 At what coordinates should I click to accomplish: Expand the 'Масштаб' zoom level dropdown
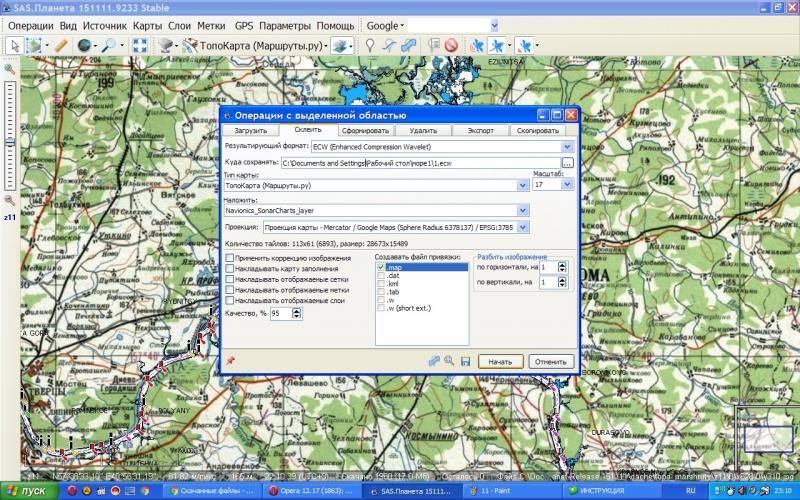(567, 185)
